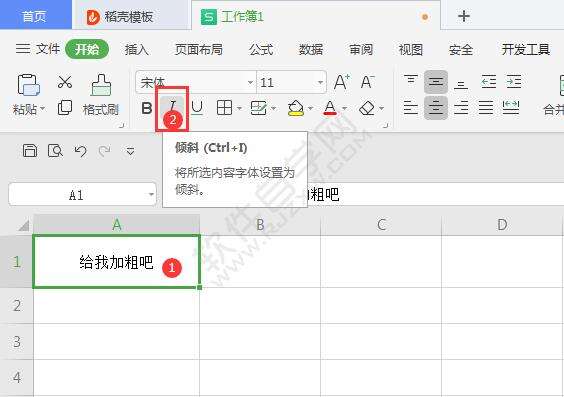
Task: Select column B header
Action: click(x=260, y=225)
